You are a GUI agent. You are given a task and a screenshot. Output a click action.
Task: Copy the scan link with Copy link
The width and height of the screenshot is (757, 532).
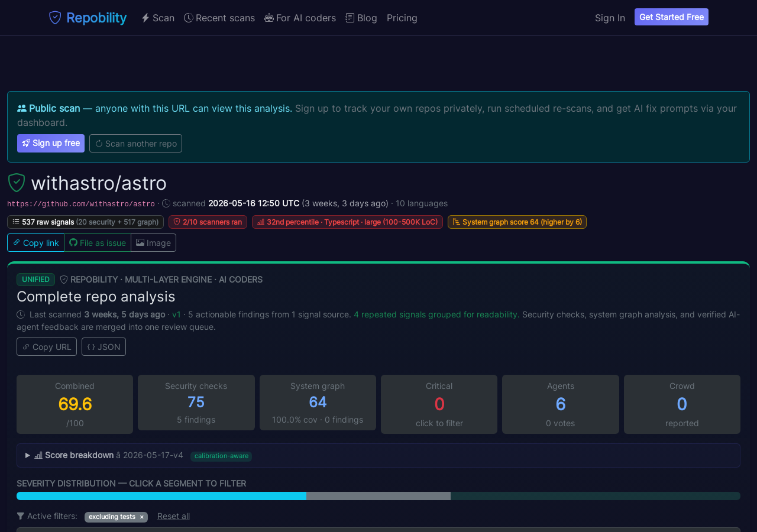coord(35,242)
